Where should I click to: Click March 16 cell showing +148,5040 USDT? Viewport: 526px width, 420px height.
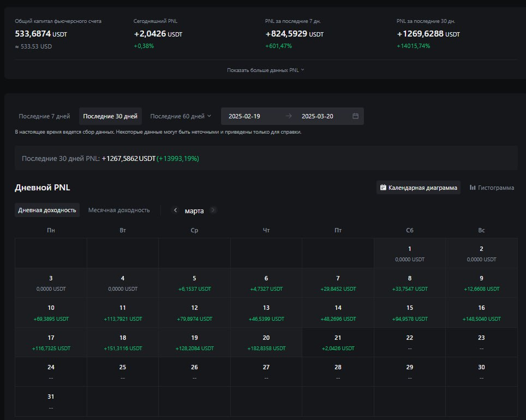(x=481, y=313)
